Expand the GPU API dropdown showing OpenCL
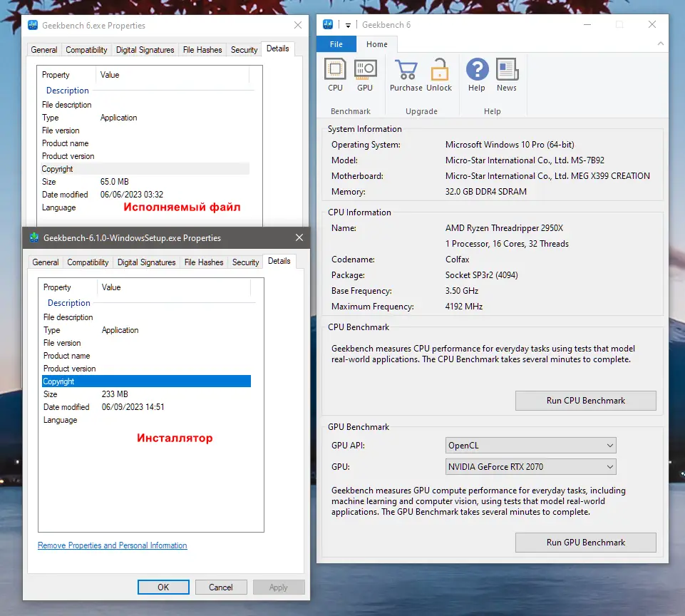The image size is (685, 616). click(x=531, y=445)
